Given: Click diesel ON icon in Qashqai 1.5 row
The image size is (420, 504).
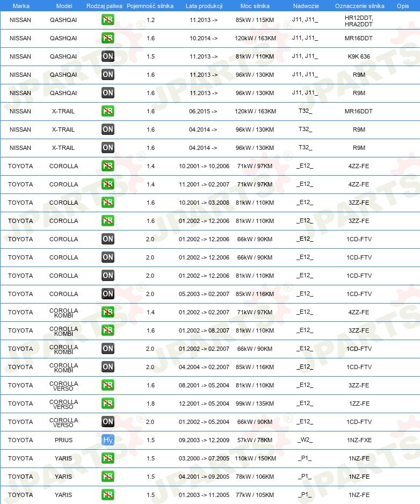Looking at the screenshot, I should 107,56.
